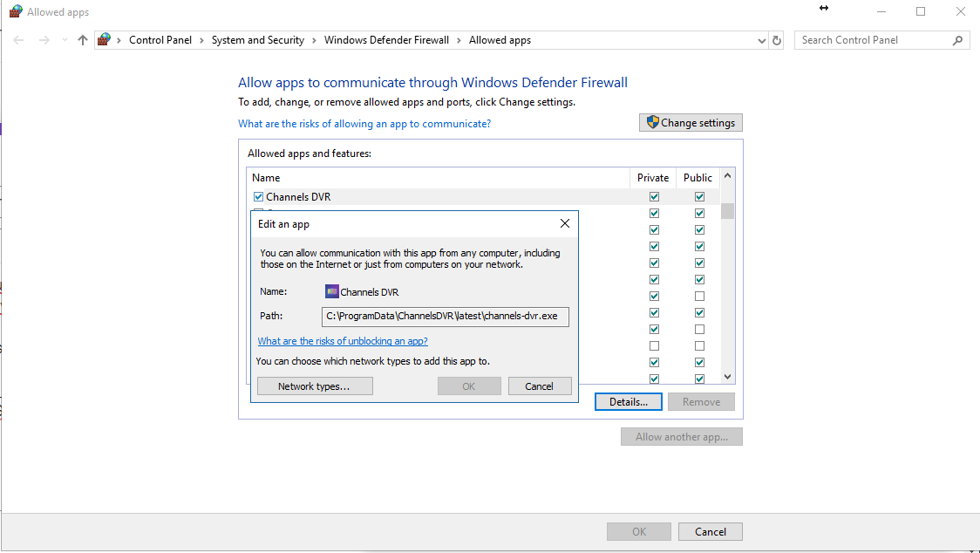980x553 pixels.
Task: Refresh the Allowed apps page
Action: click(x=779, y=40)
